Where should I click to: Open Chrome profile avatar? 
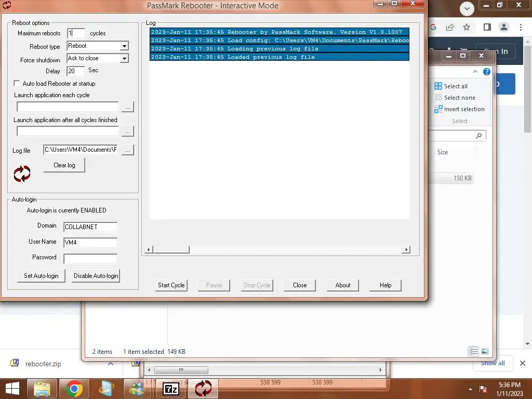click(x=504, y=27)
